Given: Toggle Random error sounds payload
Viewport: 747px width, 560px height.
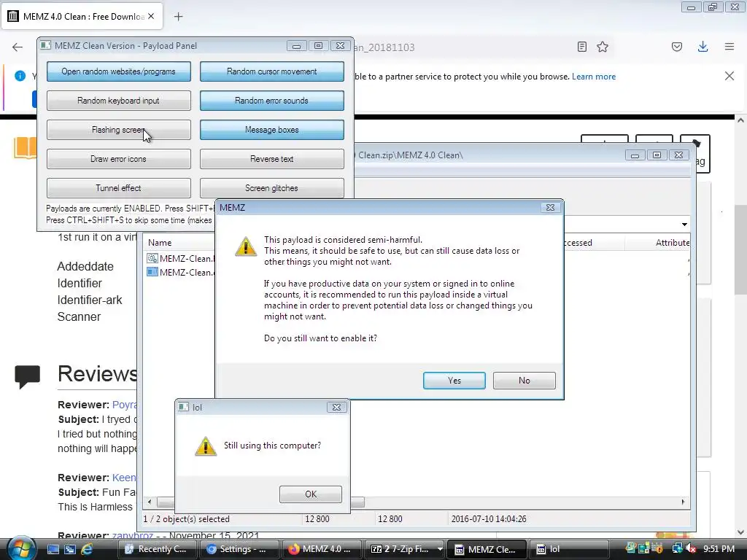Looking at the screenshot, I should (x=271, y=101).
